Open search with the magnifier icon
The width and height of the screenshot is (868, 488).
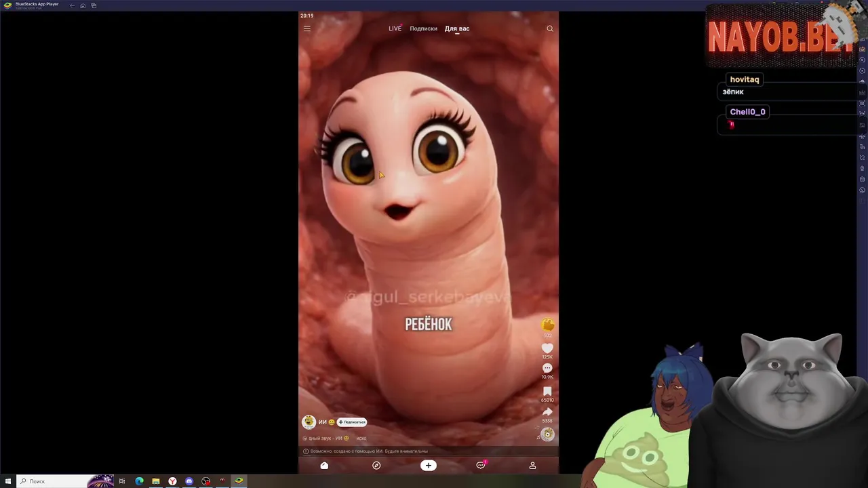pyautogui.click(x=550, y=28)
